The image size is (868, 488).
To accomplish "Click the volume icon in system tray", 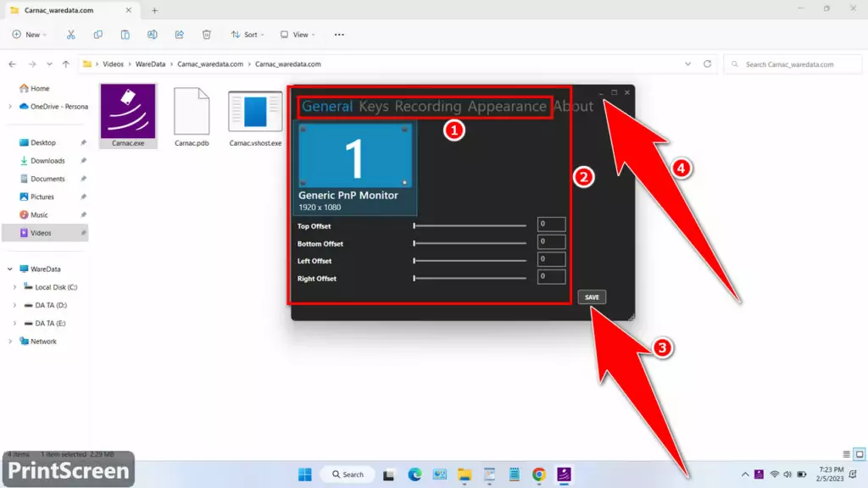I will [x=787, y=474].
